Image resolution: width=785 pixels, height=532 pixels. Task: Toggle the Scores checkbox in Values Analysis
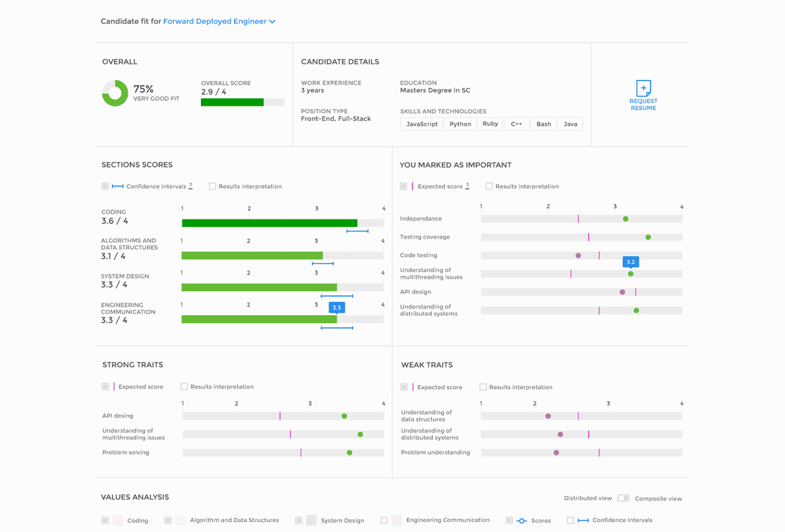coord(509,521)
